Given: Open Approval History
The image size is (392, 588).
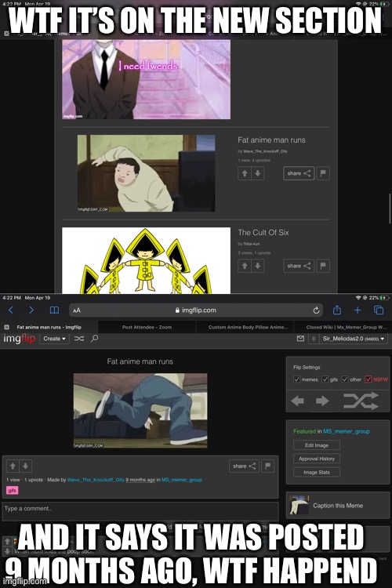Looking at the screenshot, I should tap(317, 459).
